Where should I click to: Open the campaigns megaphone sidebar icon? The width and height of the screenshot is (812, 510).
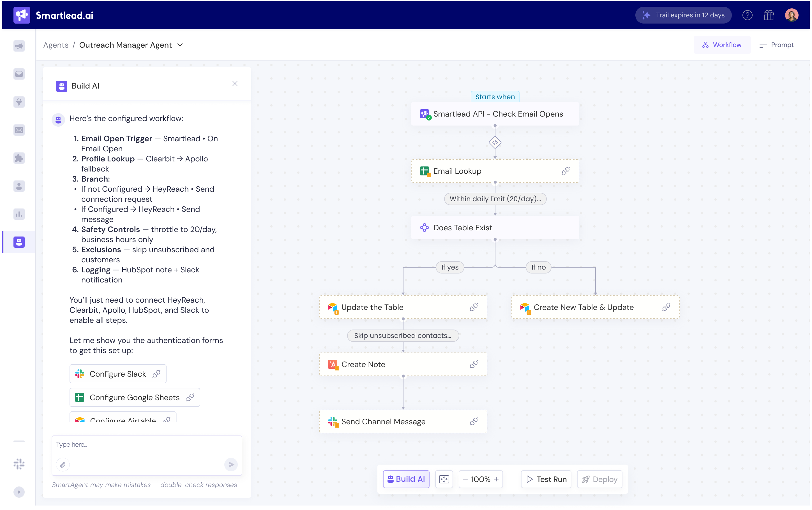click(x=19, y=46)
